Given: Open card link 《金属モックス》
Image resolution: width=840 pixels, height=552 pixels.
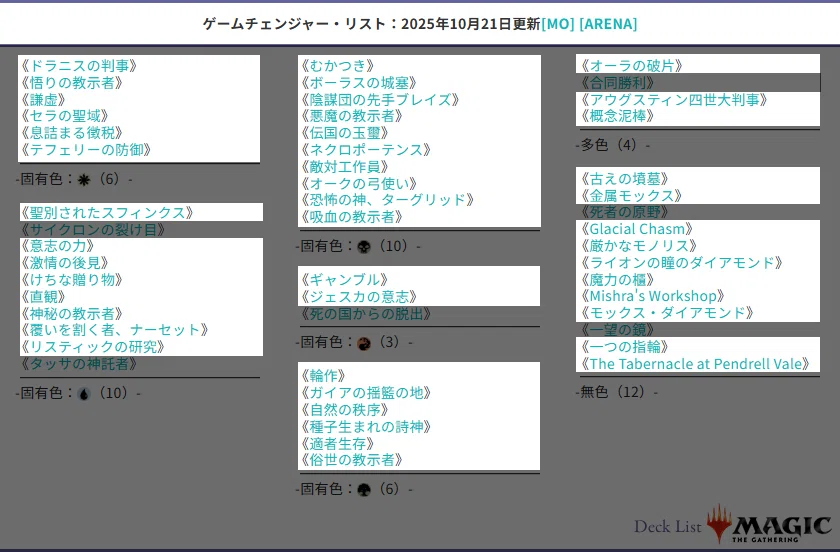Looking at the screenshot, I should [x=632, y=196].
